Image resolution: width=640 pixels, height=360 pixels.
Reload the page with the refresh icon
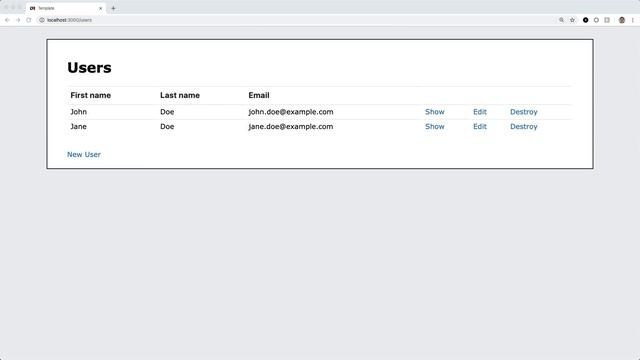click(29, 20)
